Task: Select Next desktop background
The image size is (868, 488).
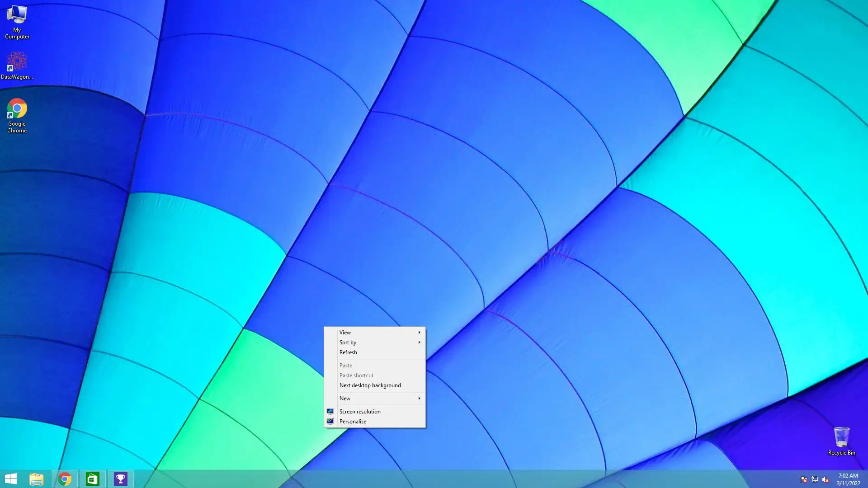Action: [x=370, y=385]
